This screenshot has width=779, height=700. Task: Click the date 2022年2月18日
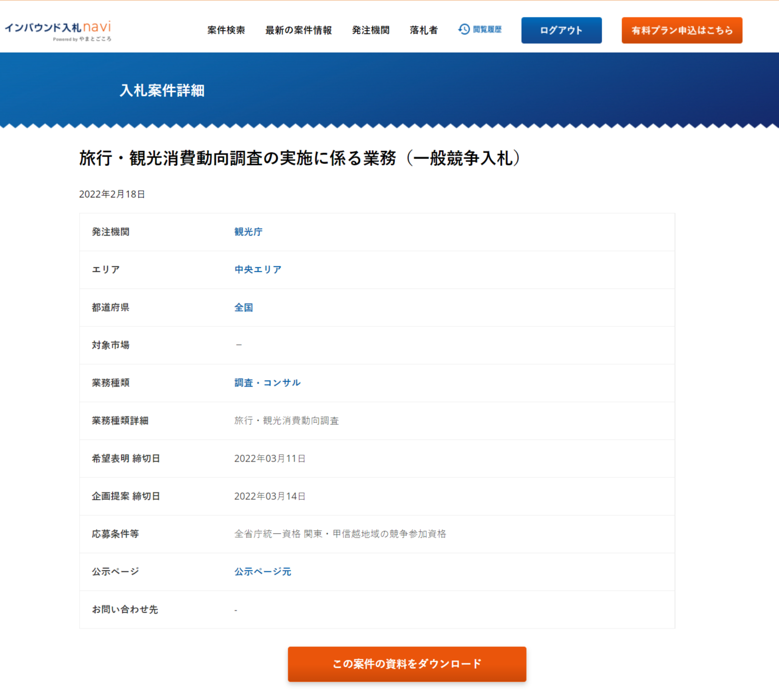point(112,194)
